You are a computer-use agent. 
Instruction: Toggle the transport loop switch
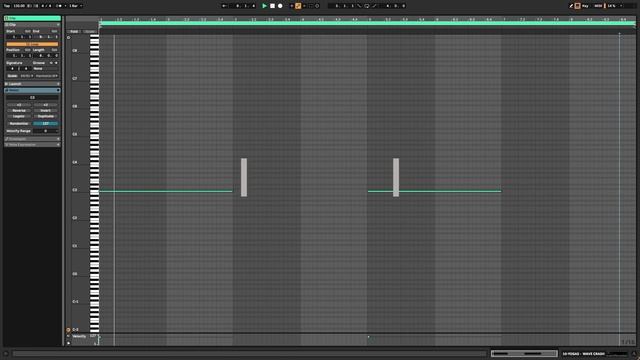point(367,6)
